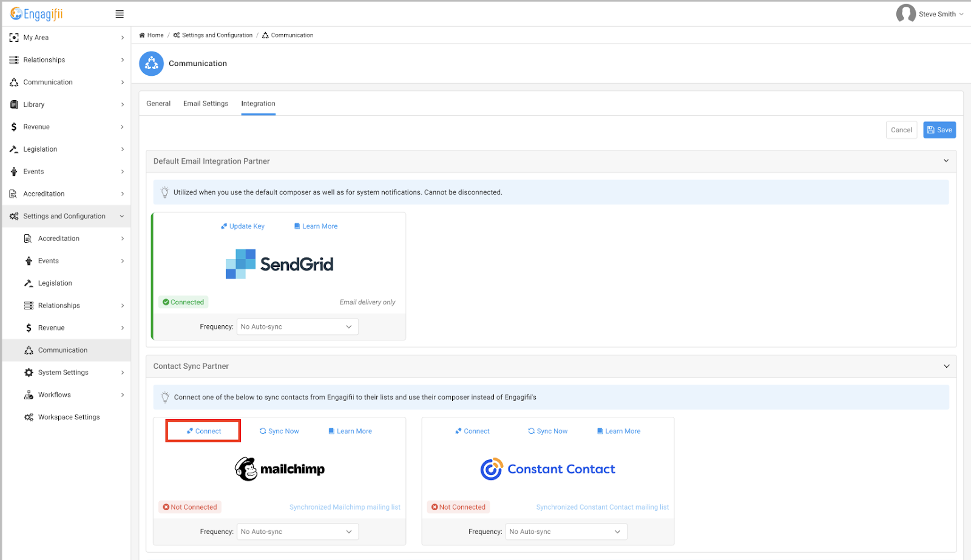This screenshot has width=971, height=560.
Task: Click Learn More for Constant Contact
Action: [x=618, y=431]
